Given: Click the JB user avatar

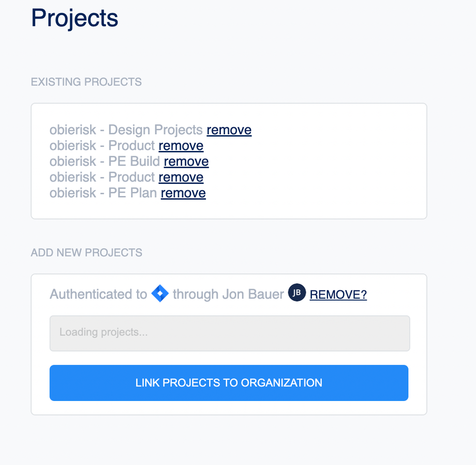Looking at the screenshot, I should [297, 293].
